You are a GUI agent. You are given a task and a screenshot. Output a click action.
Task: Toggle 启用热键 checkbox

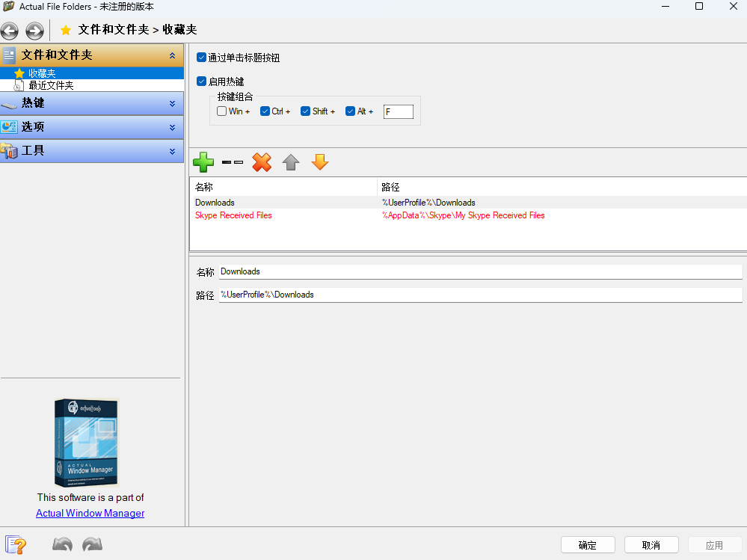point(202,81)
